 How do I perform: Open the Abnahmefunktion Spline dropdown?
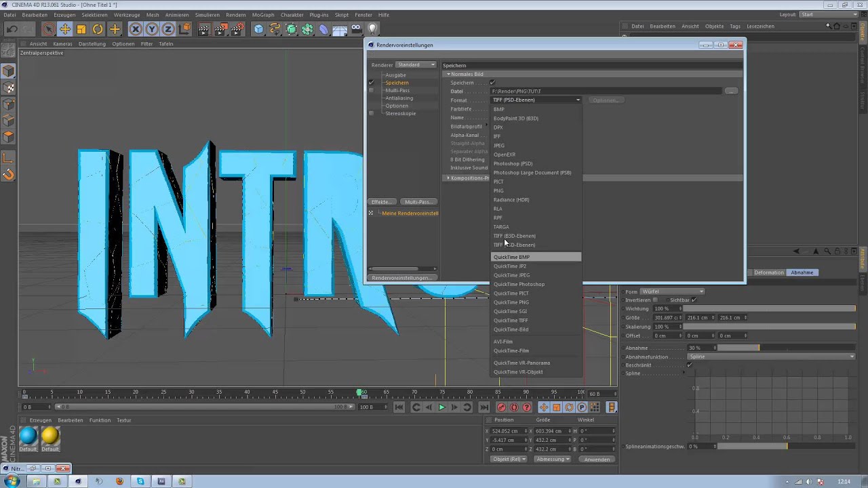tap(772, 357)
